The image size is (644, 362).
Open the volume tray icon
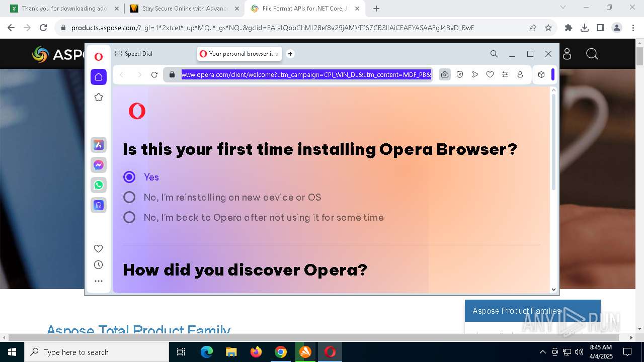[x=579, y=352]
